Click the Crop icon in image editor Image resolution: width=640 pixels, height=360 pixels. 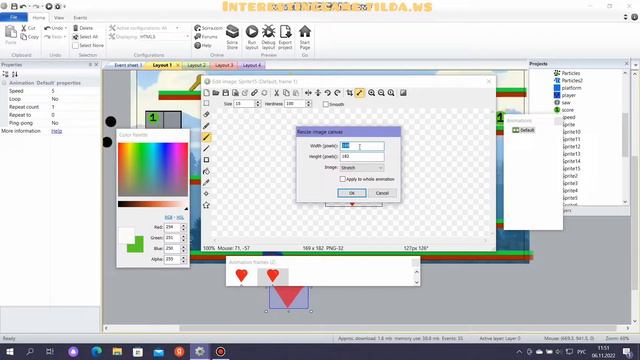pos(350,93)
